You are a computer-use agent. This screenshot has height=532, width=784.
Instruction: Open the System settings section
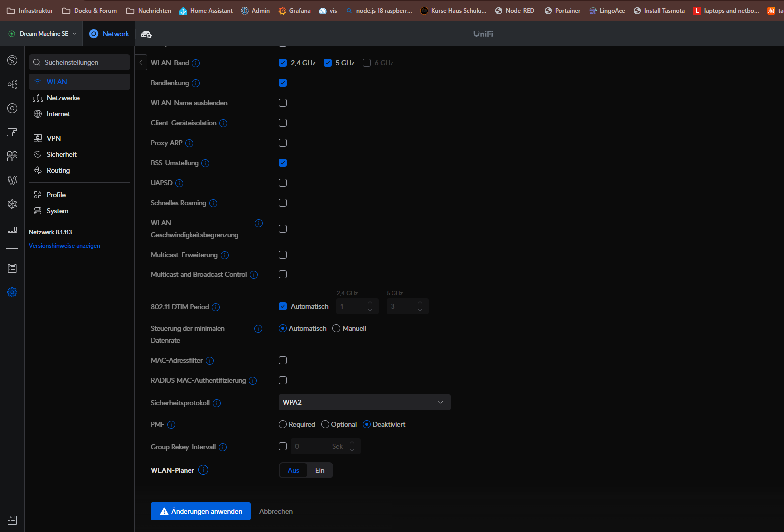[x=79, y=211]
